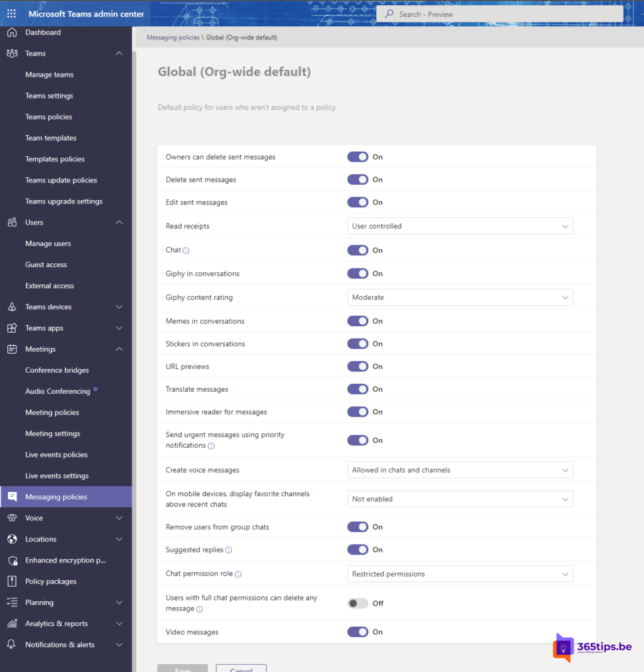This screenshot has height=672, width=644.
Task: Click the Search - Preview box
Action: click(x=499, y=14)
